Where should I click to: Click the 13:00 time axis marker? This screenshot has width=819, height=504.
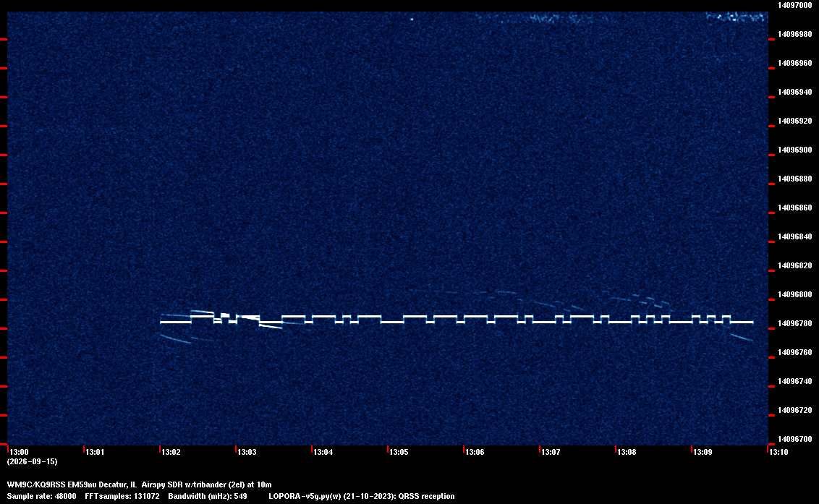pos(19,452)
